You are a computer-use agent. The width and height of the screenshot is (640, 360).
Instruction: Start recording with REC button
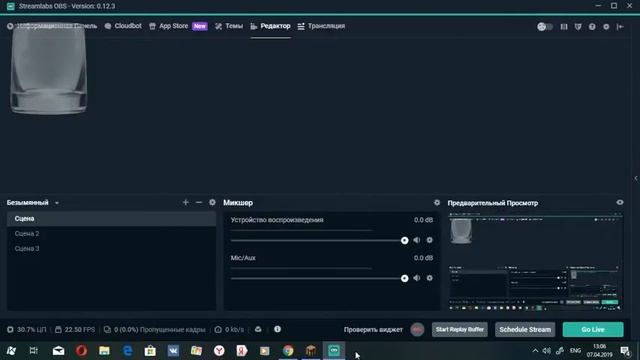point(417,329)
